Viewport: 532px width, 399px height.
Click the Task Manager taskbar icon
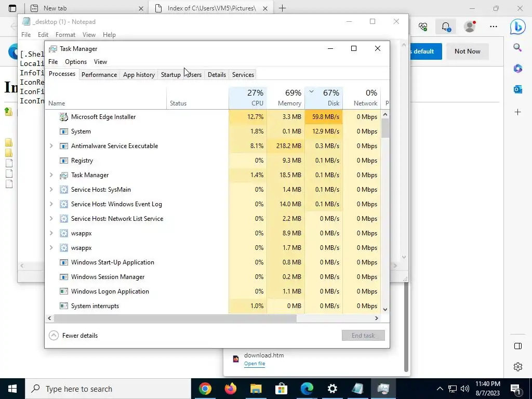pos(383,389)
